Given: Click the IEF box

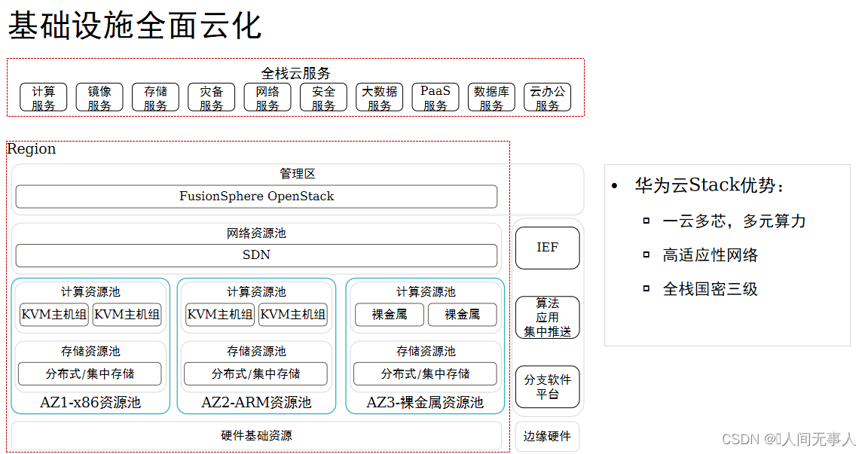Looking at the screenshot, I should (x=548, y=248).
